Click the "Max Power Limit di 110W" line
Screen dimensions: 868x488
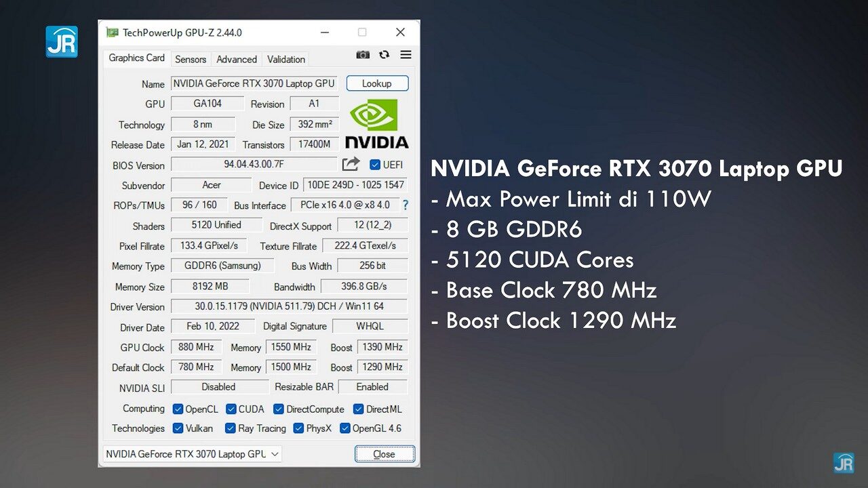pyautogui.click(x=570, y=199)
